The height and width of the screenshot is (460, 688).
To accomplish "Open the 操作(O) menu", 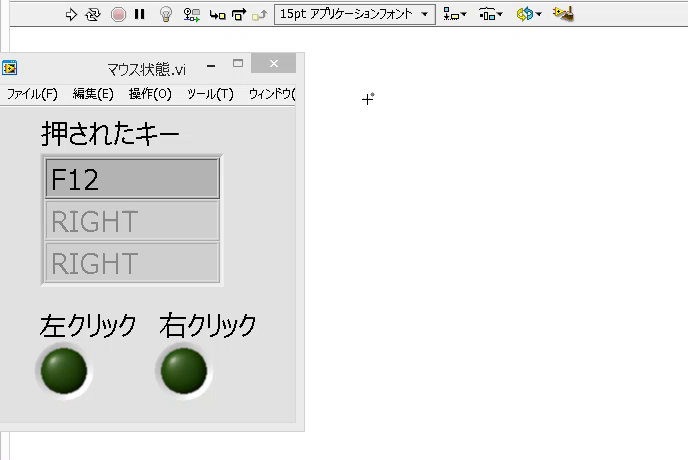I will point(150,94).
